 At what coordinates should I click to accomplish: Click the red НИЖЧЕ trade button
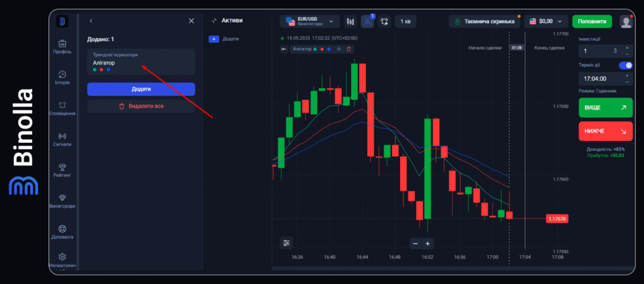pos(606,131)
